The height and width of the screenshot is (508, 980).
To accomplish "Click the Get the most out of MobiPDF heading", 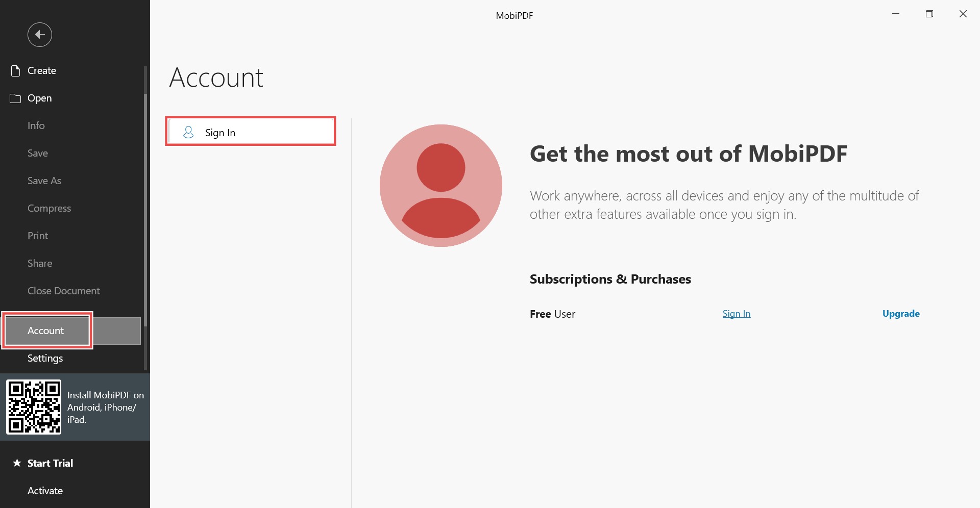I will (689, 154).
